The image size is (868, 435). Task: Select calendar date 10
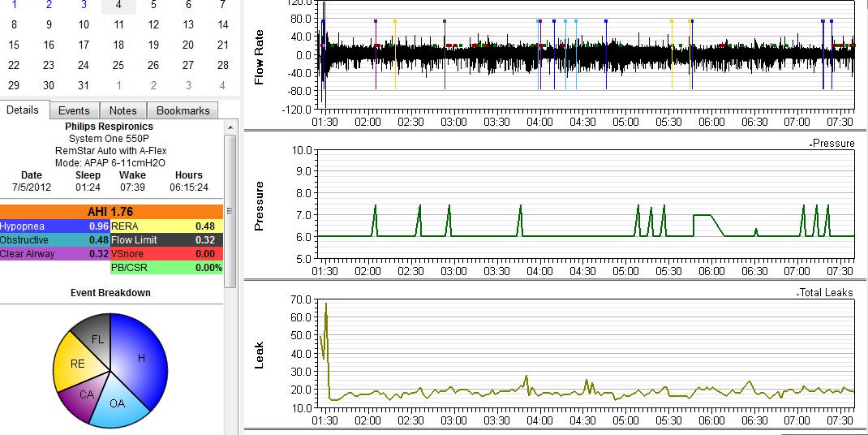[x=84, y=24]
